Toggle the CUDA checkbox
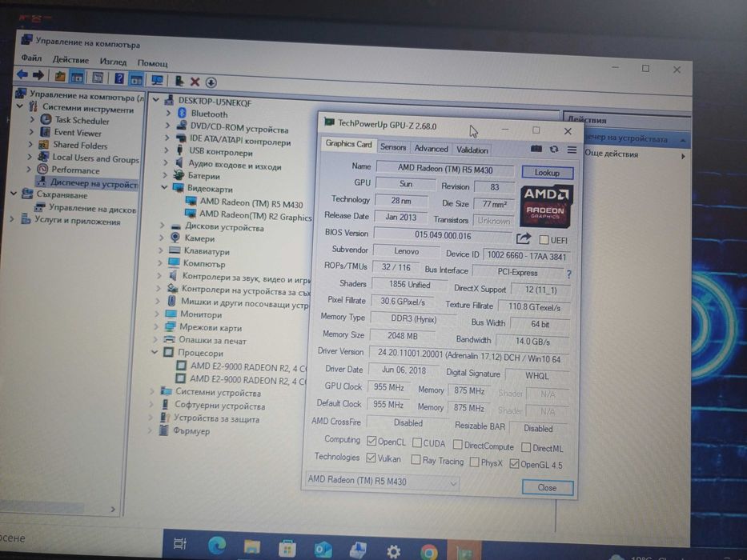Viewport: 747px width, 560px height. point(417,443)
